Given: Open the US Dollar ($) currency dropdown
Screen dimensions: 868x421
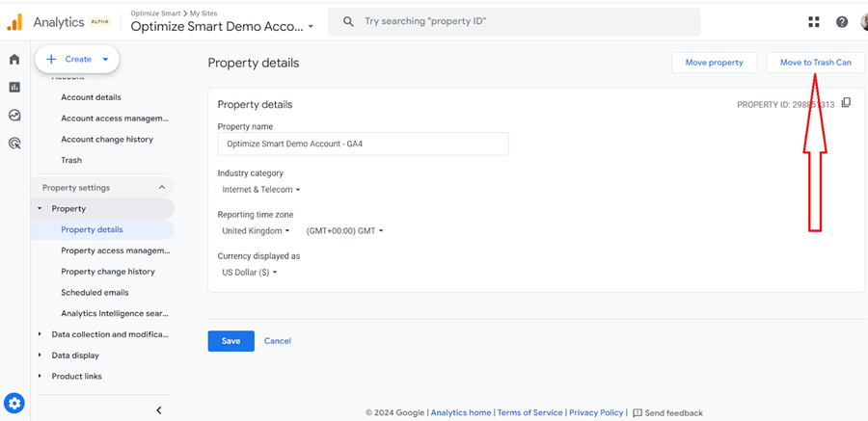Looking at the screenshot, I should [x=249, y=273].
